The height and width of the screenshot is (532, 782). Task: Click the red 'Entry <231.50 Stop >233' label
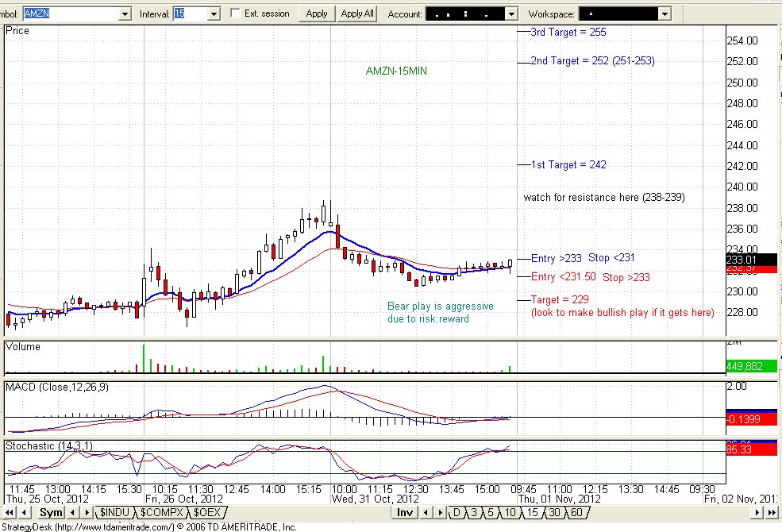[x=590, y=277]
